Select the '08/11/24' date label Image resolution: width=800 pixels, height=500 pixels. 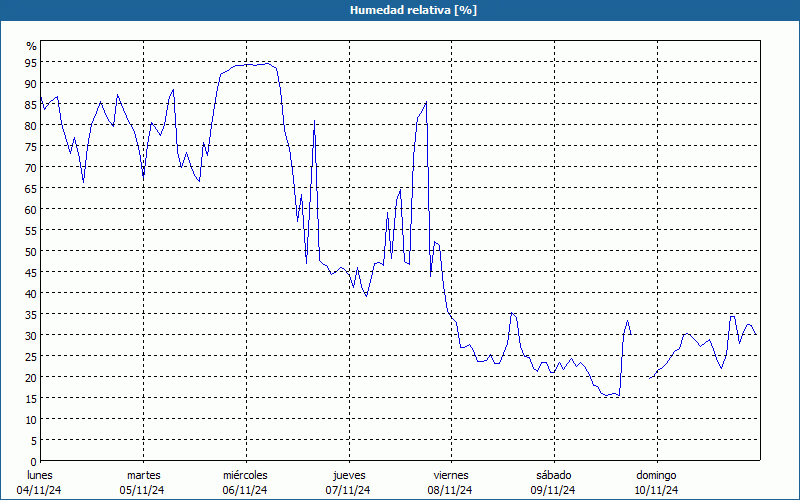click(451, 490)
